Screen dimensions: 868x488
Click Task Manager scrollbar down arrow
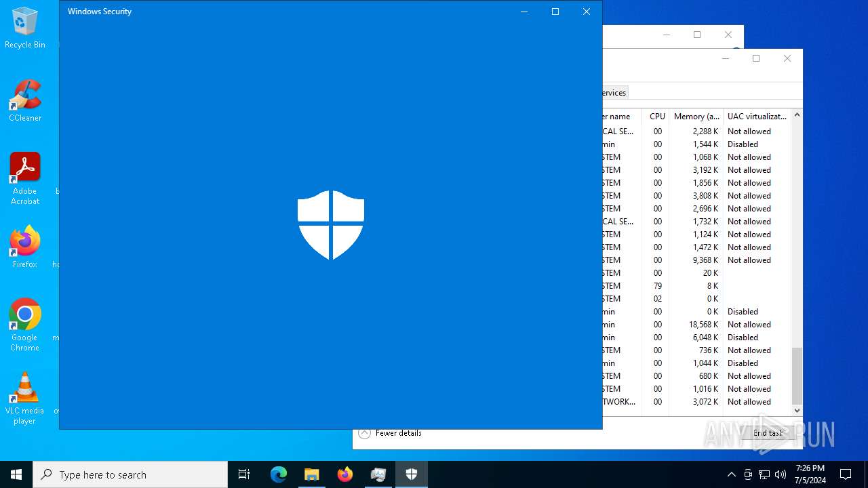coord(797,410)
